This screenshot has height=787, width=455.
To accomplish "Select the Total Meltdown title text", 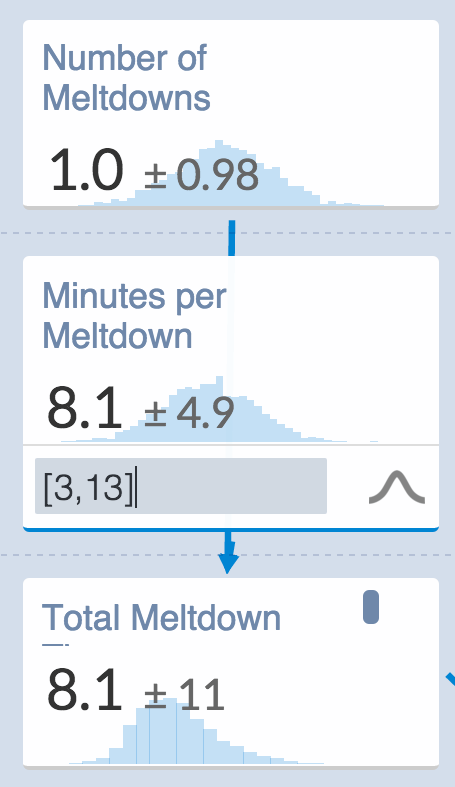I will coord(161,617).
